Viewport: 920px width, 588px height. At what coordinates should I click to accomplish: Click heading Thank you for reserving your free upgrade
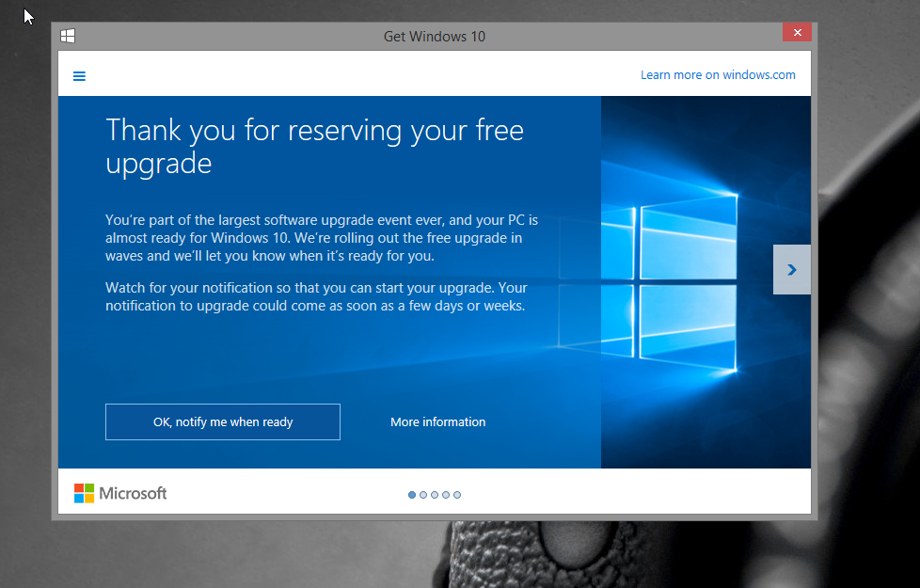click(314, 147)
